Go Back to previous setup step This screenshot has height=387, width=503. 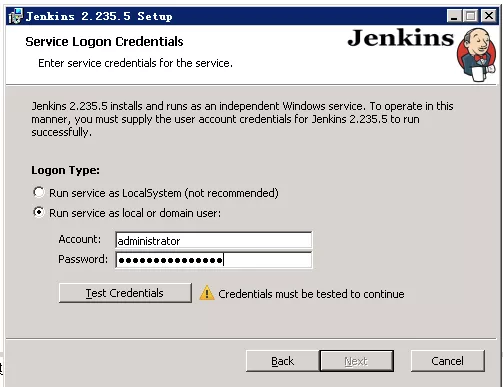282,361
